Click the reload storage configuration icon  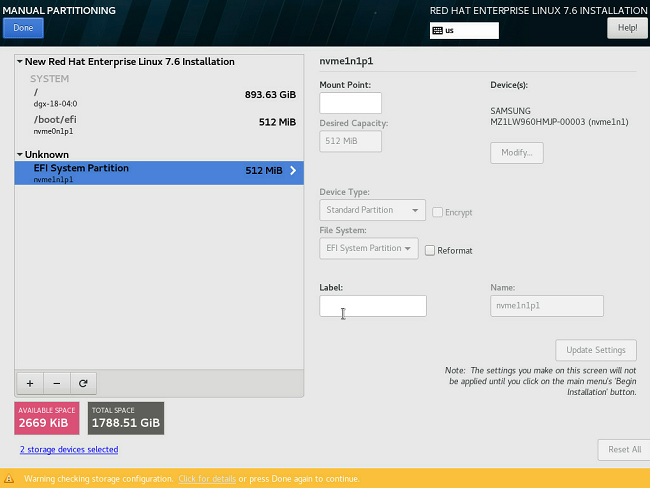(83, 383)
